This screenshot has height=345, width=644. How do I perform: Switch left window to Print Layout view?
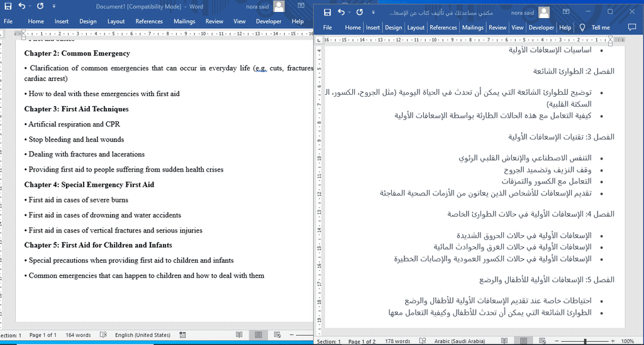pos(258,335)
